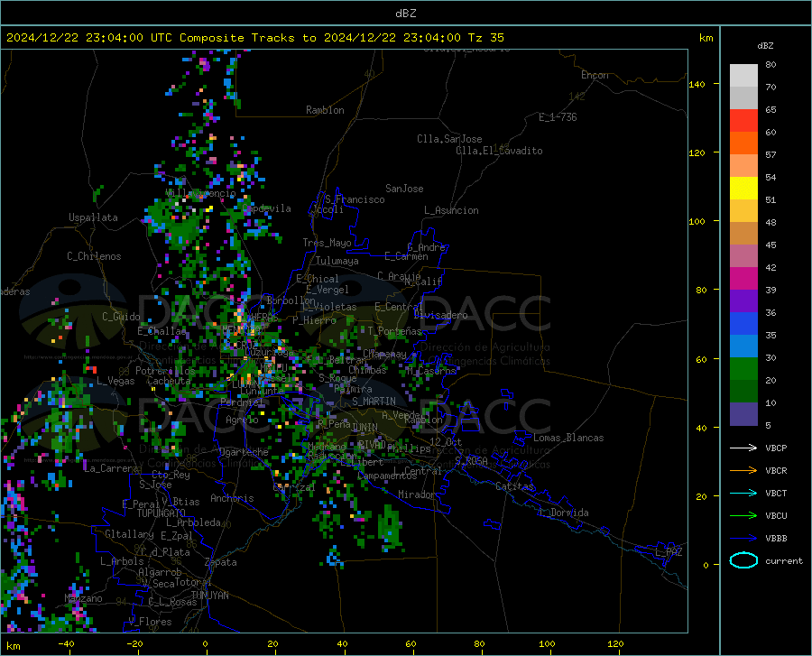Click the 'Clla.SanJose' map label
Image resolution: width=812 pixels, height=656 pixels.
coord(449,139)
